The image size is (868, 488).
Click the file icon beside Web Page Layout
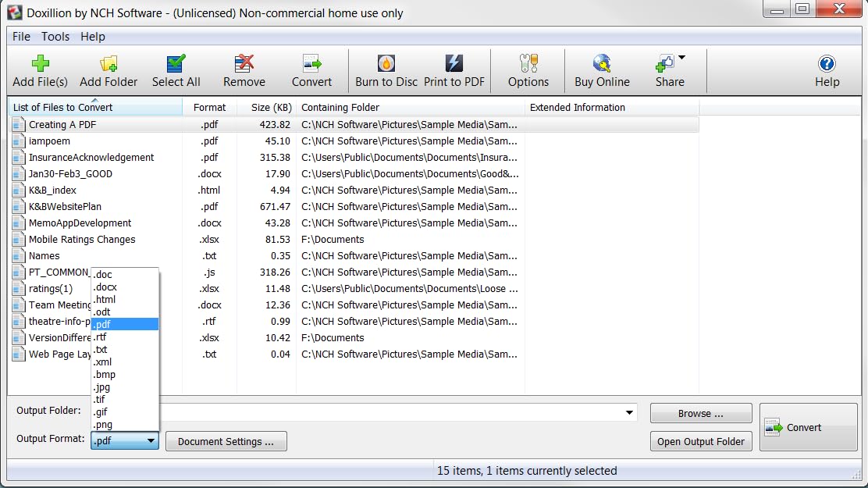[18, 354]
